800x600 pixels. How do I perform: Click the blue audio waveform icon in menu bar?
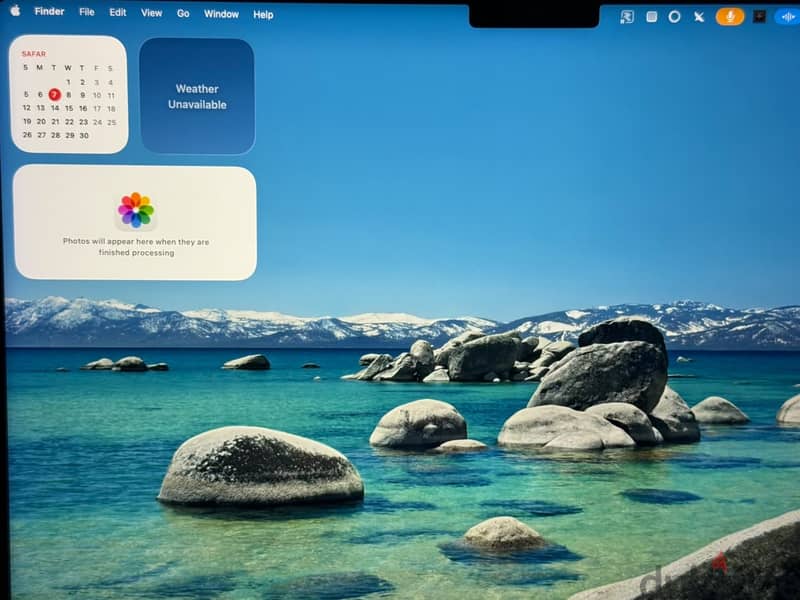click(x=787, y=17)
